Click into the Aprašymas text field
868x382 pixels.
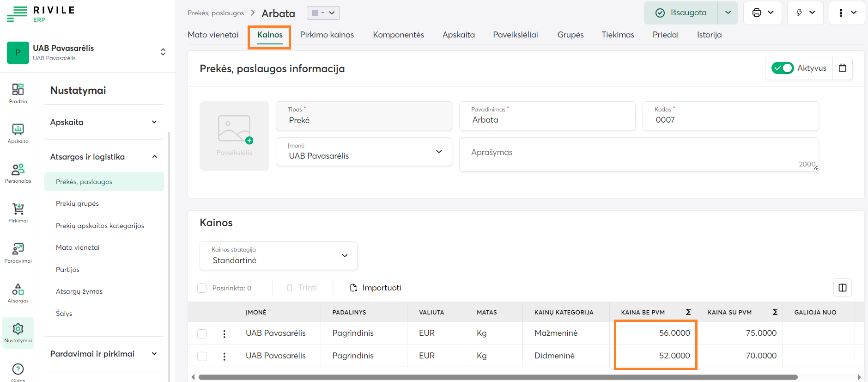tap(637, 154)
